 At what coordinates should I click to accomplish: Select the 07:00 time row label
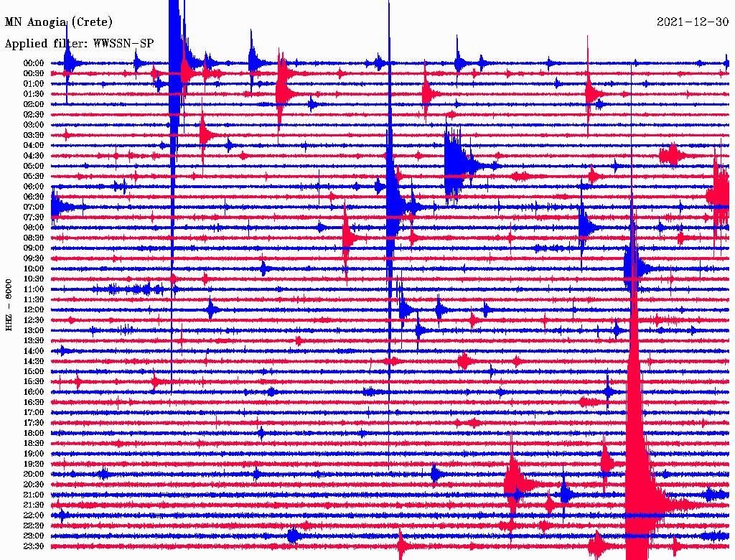pos(34,207)
